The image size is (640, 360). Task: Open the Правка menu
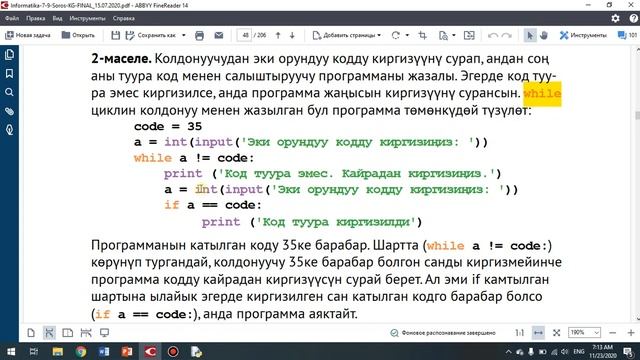tap(36, 18)
